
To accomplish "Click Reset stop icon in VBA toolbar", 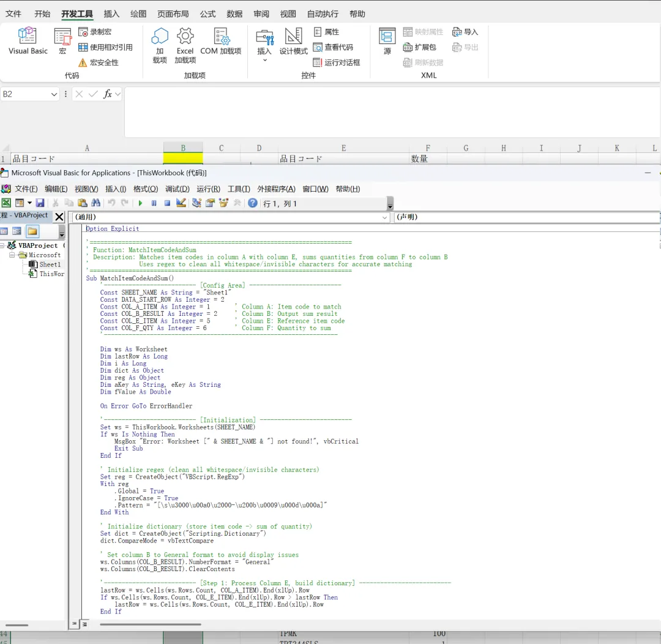I will coord(167,203).
